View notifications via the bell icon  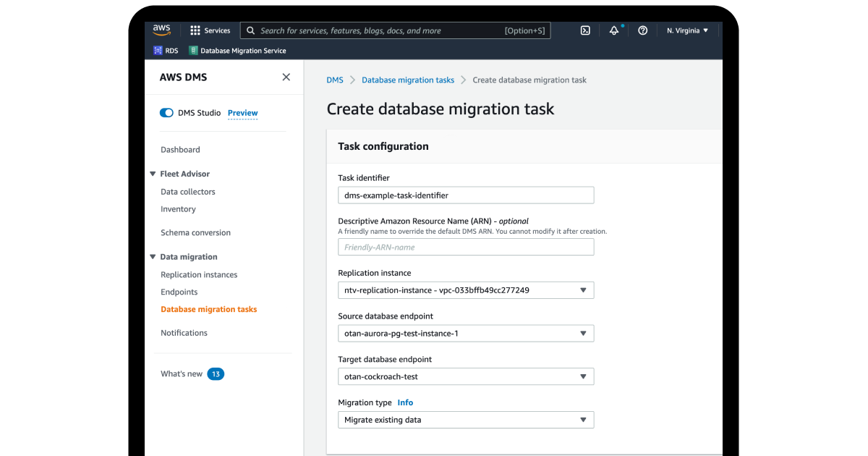(613, 30)
